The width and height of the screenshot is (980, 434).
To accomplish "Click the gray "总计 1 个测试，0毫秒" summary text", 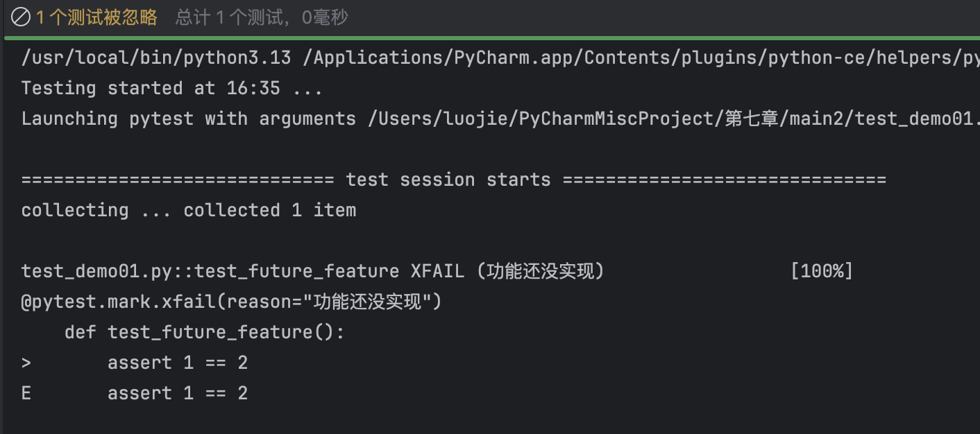I will [262, 17].
